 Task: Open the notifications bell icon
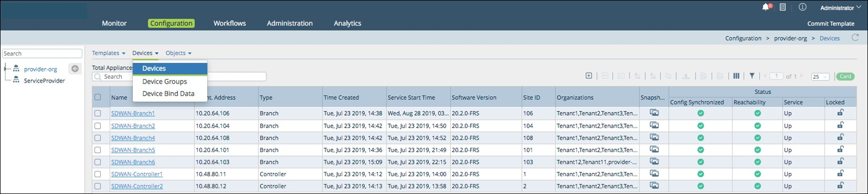click(x=766, y=7)
